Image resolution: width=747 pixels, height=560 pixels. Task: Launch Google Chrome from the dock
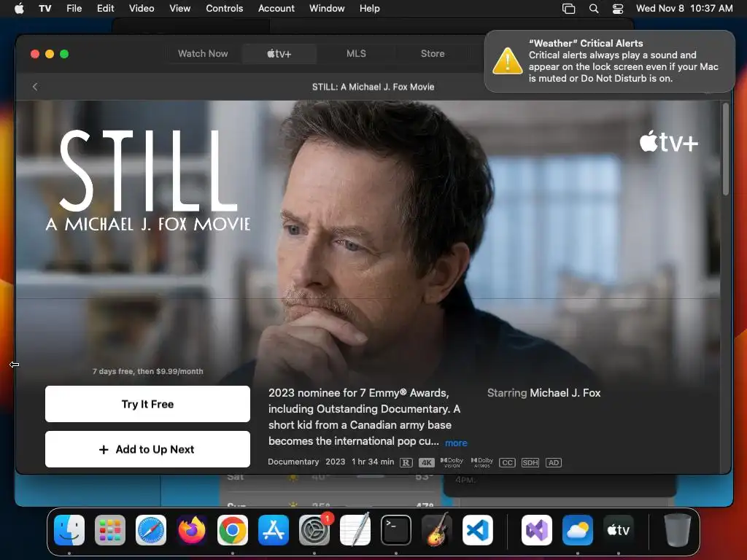click(x=233, y=530)
